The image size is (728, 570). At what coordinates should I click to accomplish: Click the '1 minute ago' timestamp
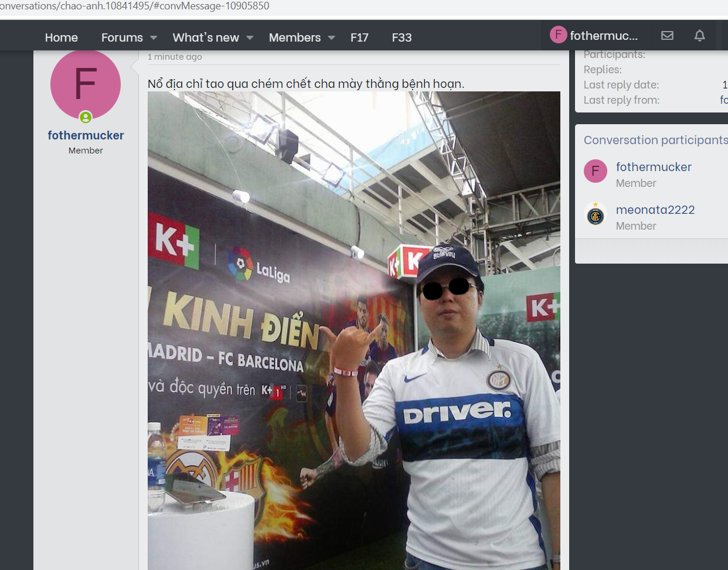click(175, 57)
